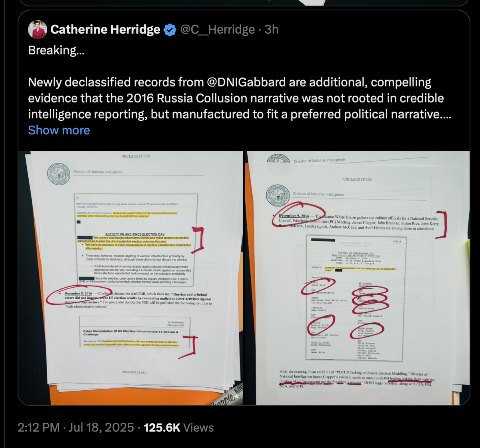Open the Catherine Herridge display name
The height and width of the screenshot is (448, 480).
pos(106,29)
